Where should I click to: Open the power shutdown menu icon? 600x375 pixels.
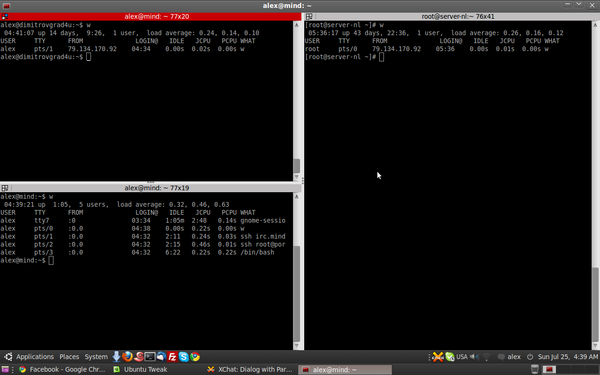(x=530, y=357)
